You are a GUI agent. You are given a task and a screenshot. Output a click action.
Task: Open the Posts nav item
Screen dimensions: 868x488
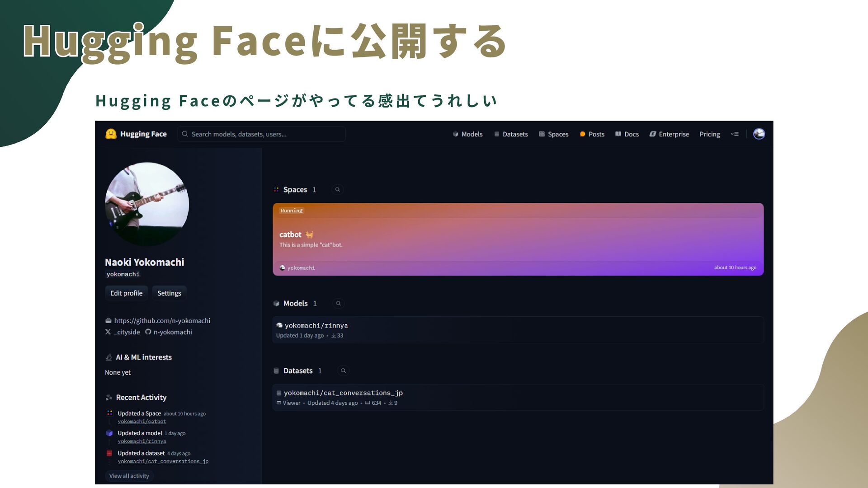coord(592,134)
